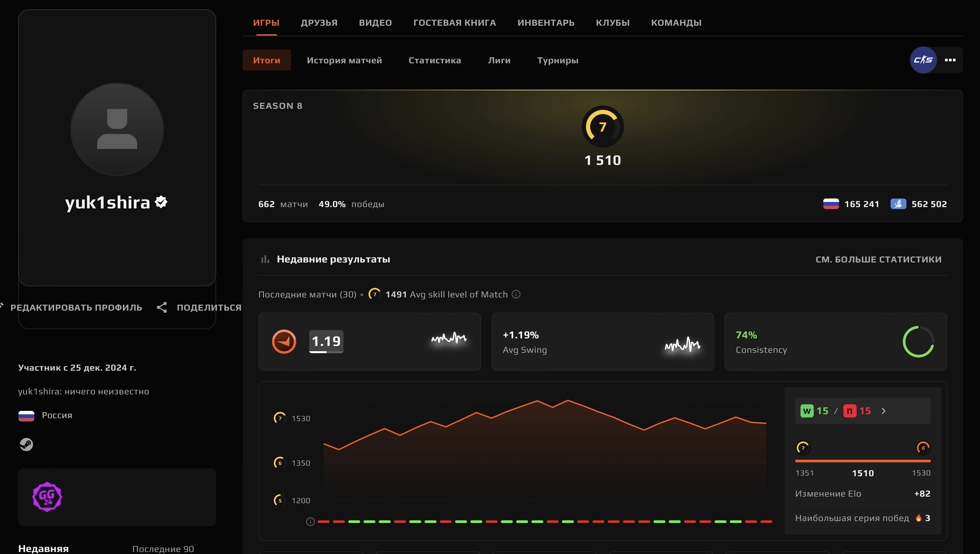
Task: Click level 6 icon at 1350 axis
Action: click(280, 463)
